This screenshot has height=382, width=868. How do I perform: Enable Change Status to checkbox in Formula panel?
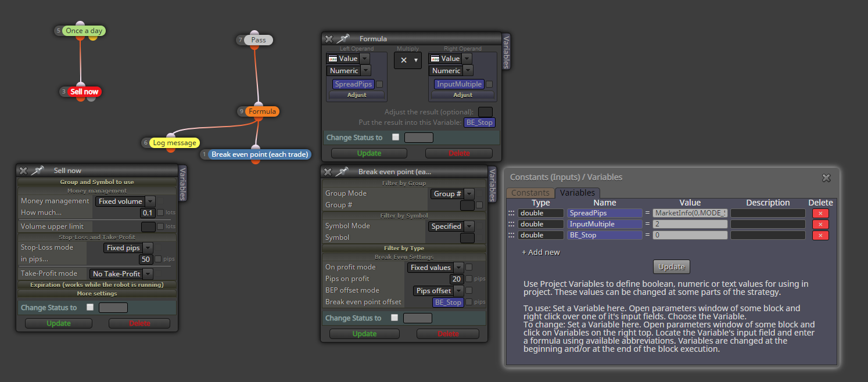click(396, 138)
